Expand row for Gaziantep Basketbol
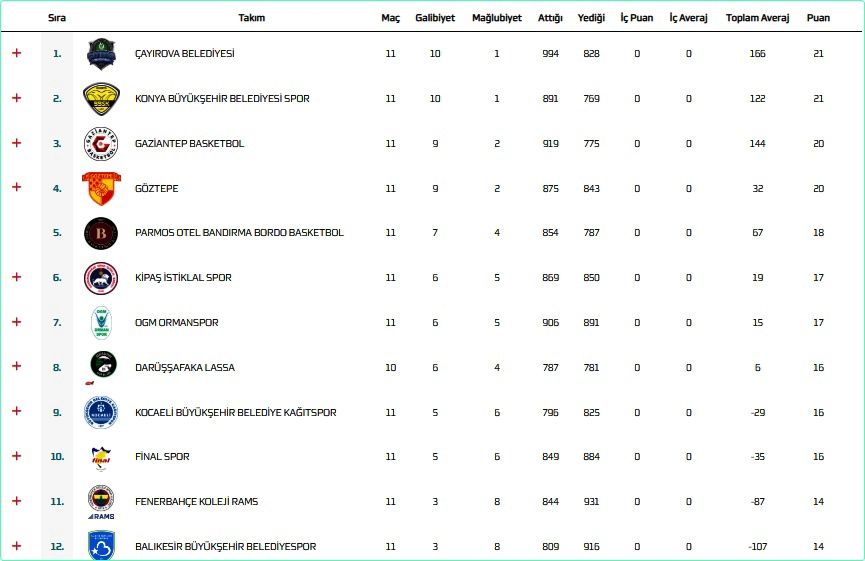Image resolution: width=865 pixels, height=561 pixels. (x=16, y=143)
